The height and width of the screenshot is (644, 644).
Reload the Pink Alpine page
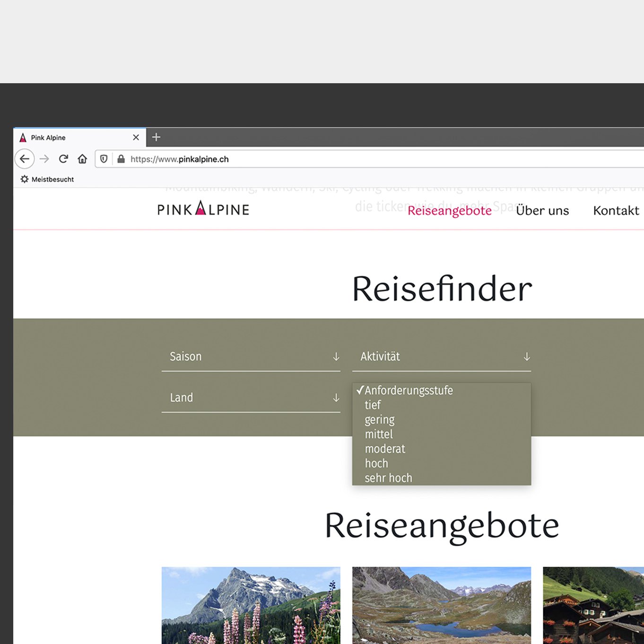click(x=63, y=159)
